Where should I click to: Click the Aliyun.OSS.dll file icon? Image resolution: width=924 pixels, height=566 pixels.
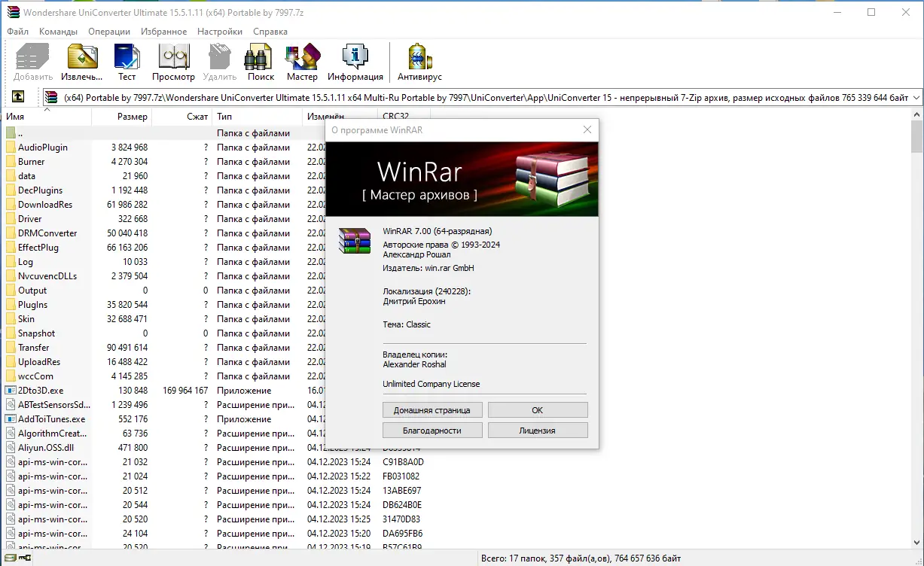(11, 448)
